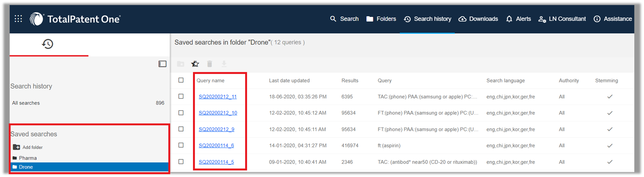Viewport: 644px width, 177px height.
Task: Click the stemming checkmark for SQ20200212_11
Action: 610,97
